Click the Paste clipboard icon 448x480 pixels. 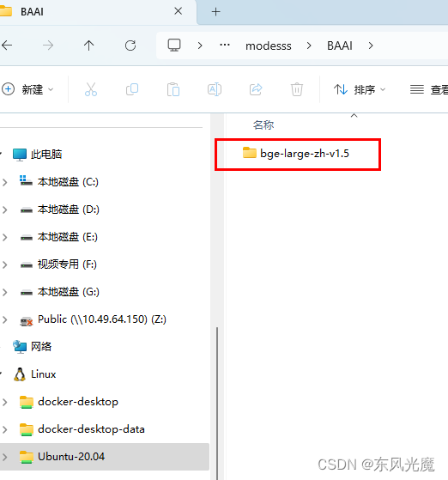[x=173, y=89]
